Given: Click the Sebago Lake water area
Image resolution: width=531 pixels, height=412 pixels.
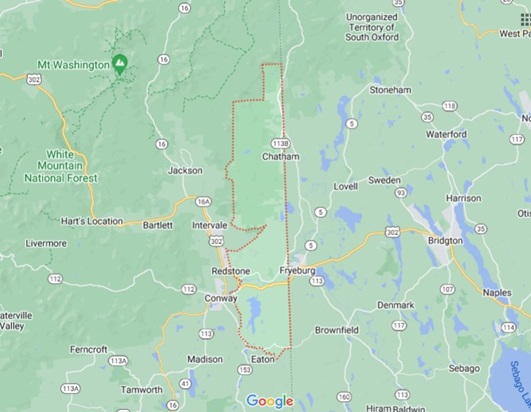Looking at the screenshot, I should (x=511, y=379).
